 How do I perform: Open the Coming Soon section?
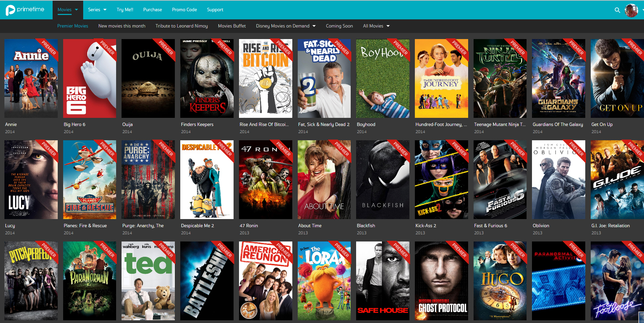(x=339, y=26)
